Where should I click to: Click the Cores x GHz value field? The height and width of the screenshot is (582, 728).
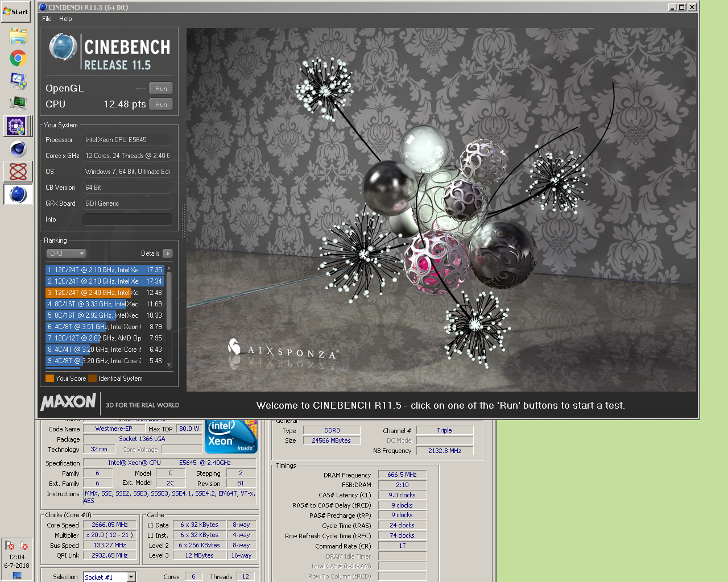[127, 156]
